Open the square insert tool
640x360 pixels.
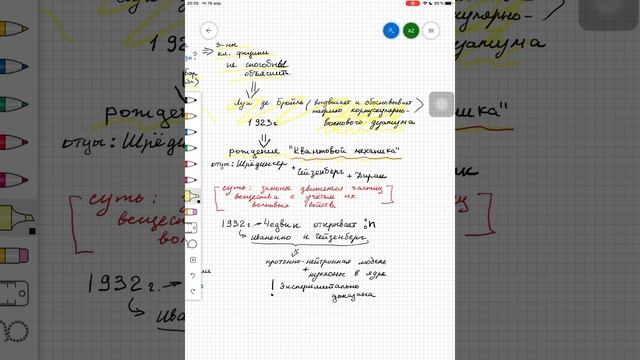[193, 260]
